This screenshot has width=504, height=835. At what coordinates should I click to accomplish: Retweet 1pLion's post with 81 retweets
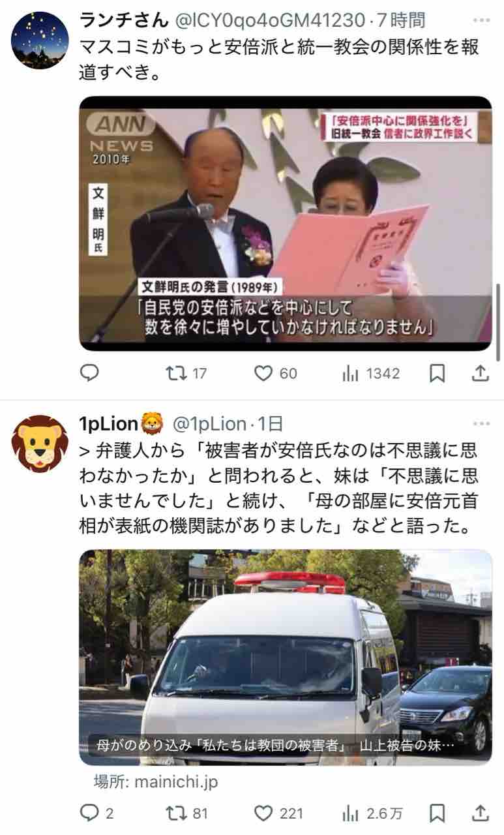pyautogui.click(x=186, y=813)
